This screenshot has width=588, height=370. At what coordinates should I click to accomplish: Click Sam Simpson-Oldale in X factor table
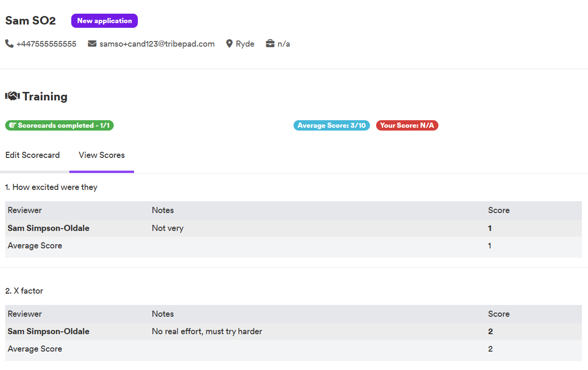tap(49, 331)
